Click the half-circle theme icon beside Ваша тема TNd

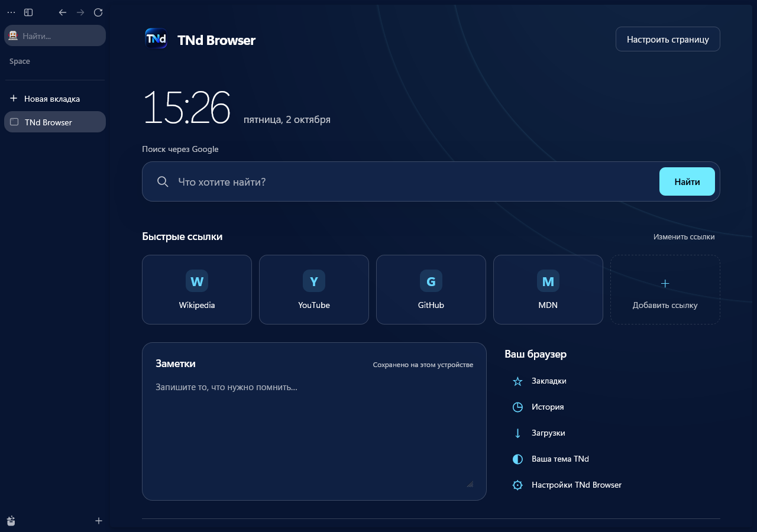(x=517, y=459)
